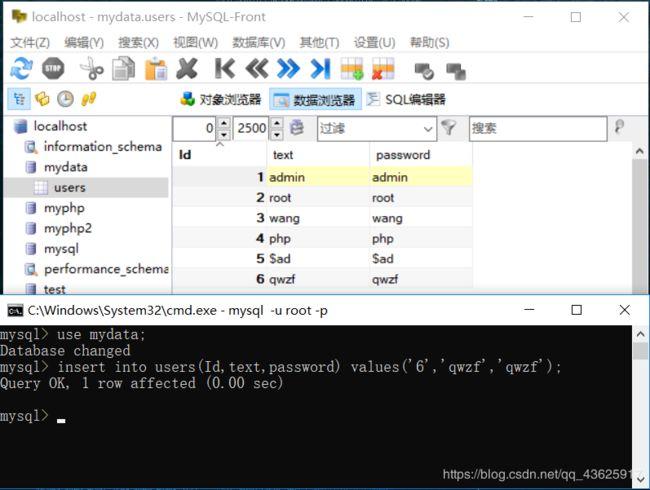
Task: Click the insert row icon
Action: click(352, 68)
